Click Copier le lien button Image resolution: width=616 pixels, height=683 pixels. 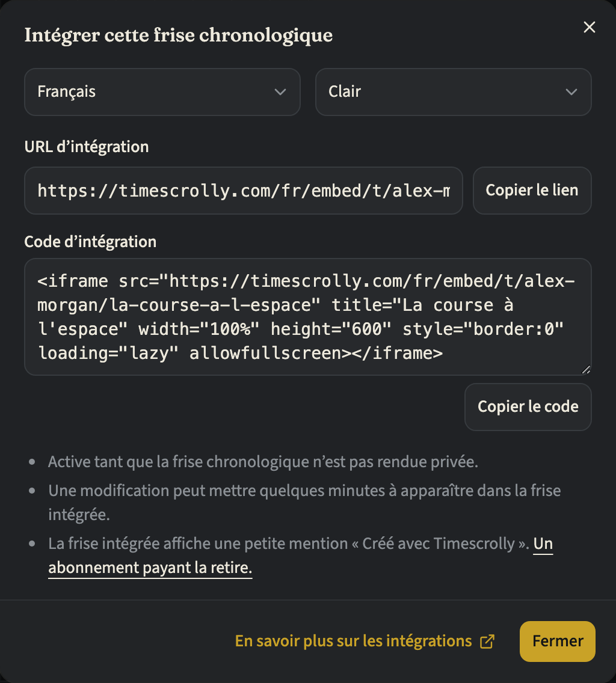tap(532, 191)
